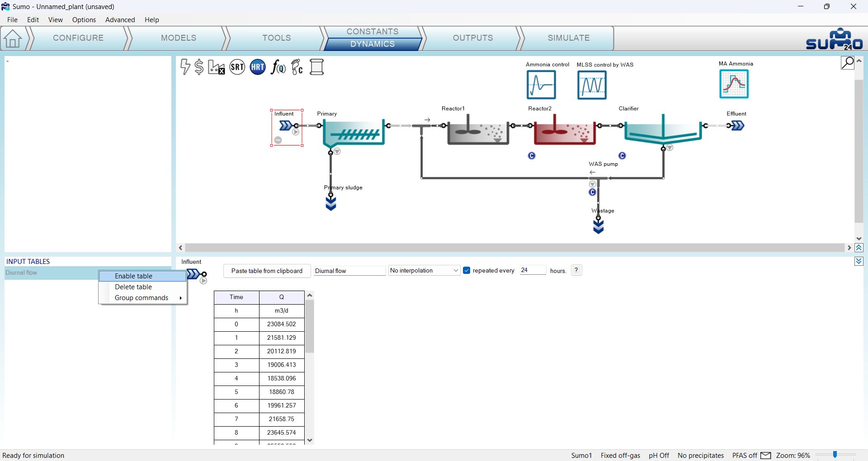The width and height of the screenshot is (868, 461).
Task: Switch to the CONSTANTS sub-tab
Action: click(373, 32)
